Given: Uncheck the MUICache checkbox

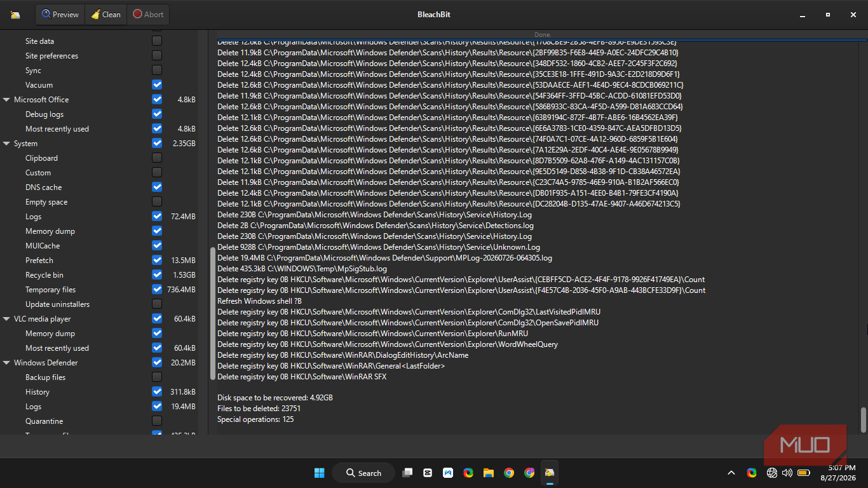Looking at the screenshot, I should (157, 246).
